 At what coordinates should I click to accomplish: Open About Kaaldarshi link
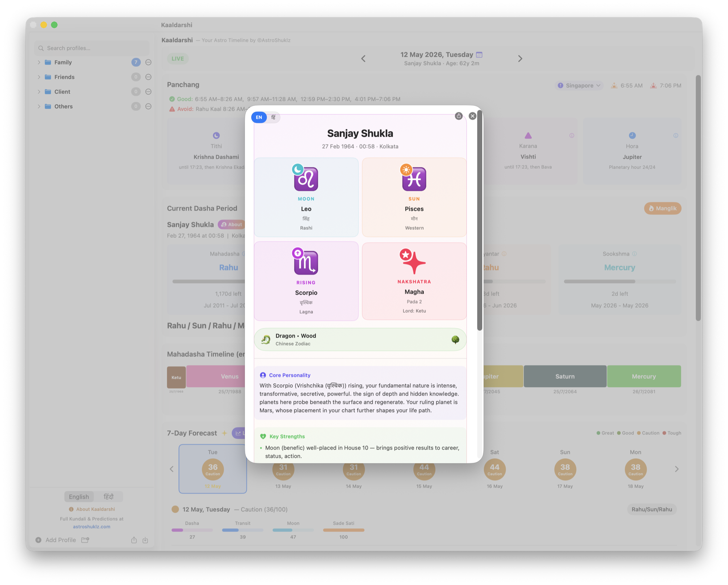tap(92, 509)
